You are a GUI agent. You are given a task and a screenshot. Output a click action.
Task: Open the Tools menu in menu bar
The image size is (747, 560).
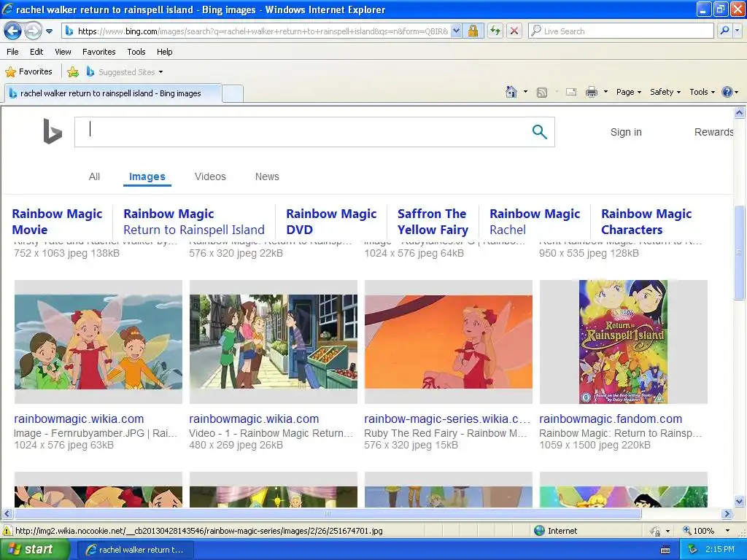tap(136, 52)
